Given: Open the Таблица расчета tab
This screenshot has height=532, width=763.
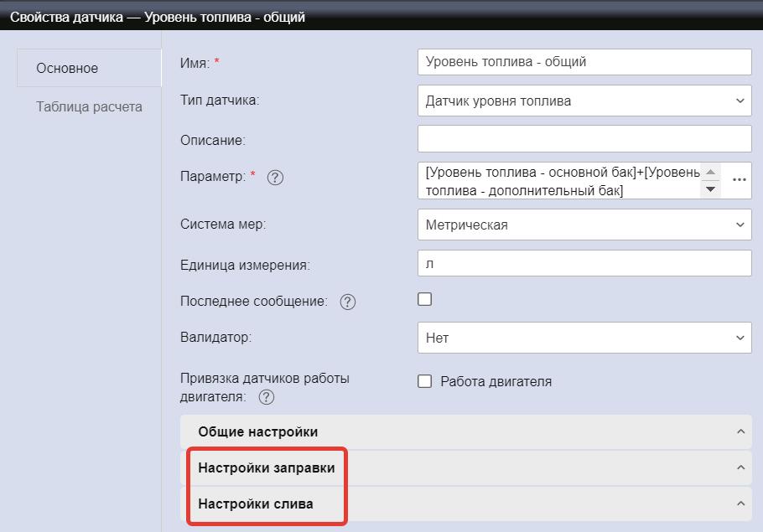Looking at the screenshot, I should (89, 107).
